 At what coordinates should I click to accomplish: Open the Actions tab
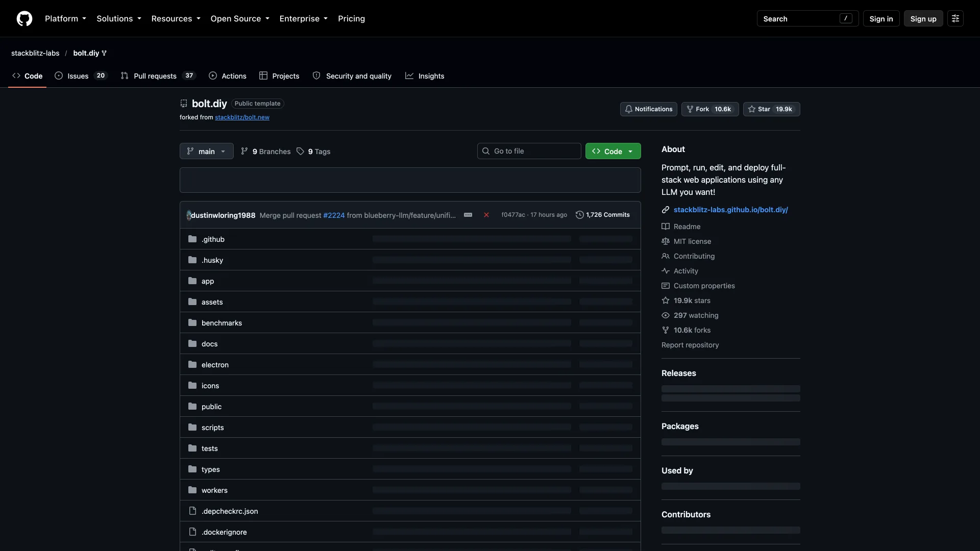[x=228, y=76]
